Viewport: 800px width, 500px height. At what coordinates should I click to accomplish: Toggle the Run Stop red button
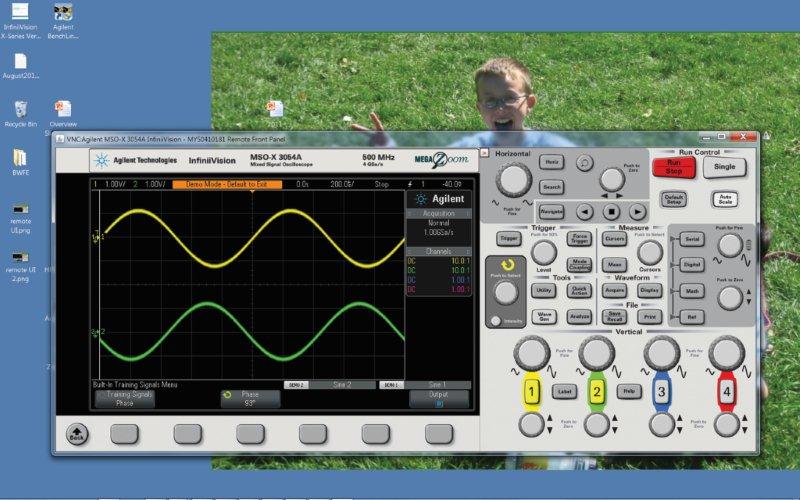[x=673, y=167]
